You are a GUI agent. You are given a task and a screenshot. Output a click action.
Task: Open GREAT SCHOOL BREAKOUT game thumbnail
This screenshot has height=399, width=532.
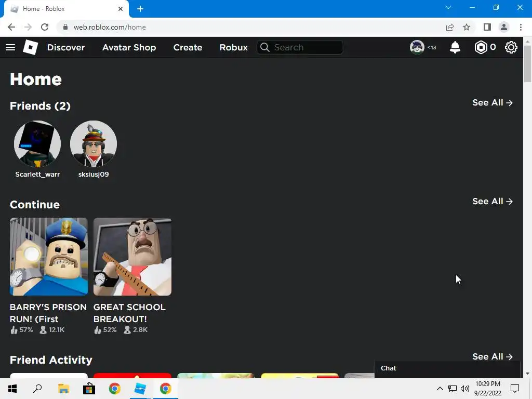coord(132,257)
